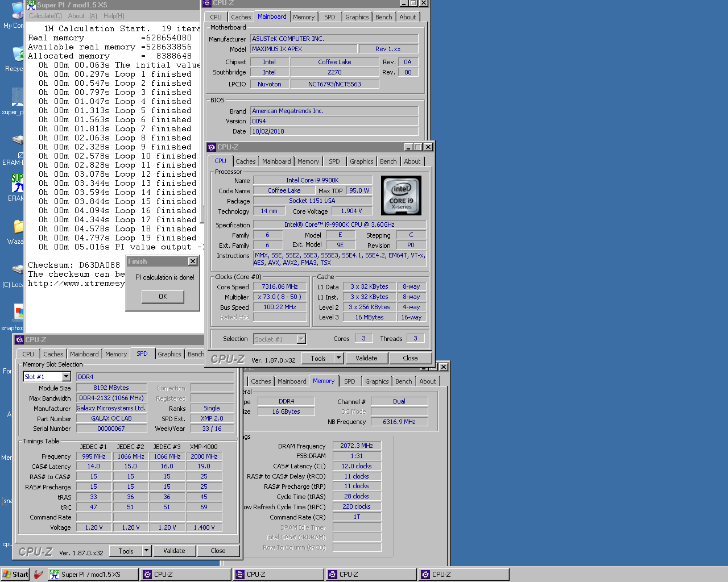Select the snapshot desktop icon

point(14,318)
